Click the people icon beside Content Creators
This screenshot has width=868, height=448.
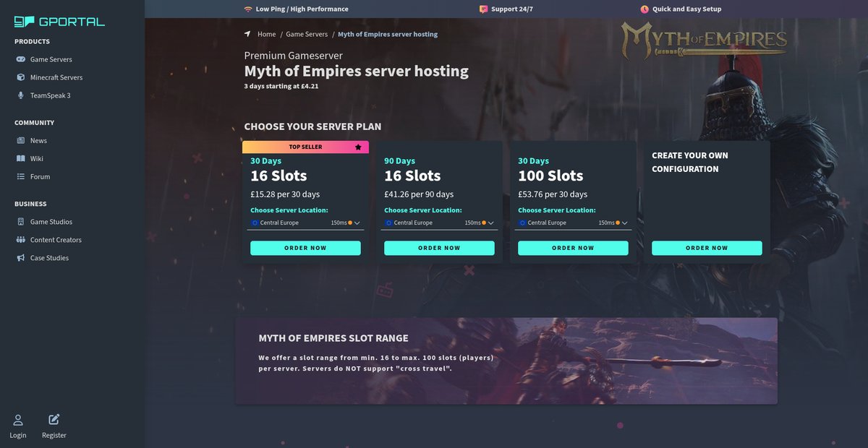[x=21, y=240]
